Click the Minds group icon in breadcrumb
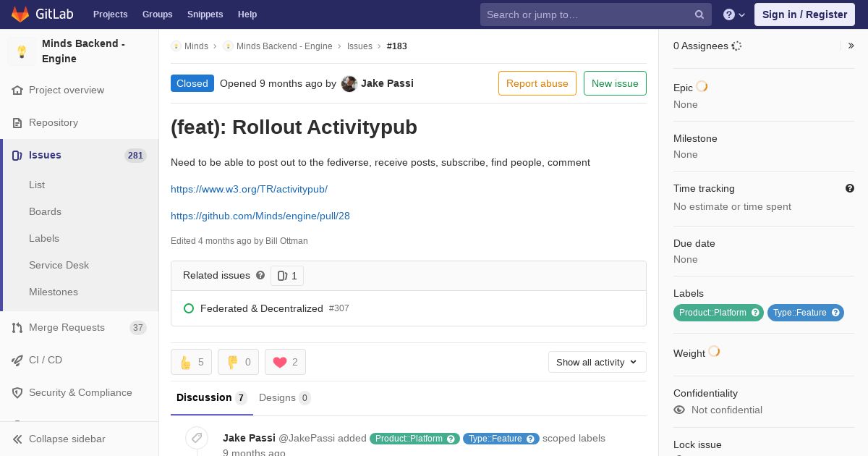868x456 pixels. (x=176, y=46)
